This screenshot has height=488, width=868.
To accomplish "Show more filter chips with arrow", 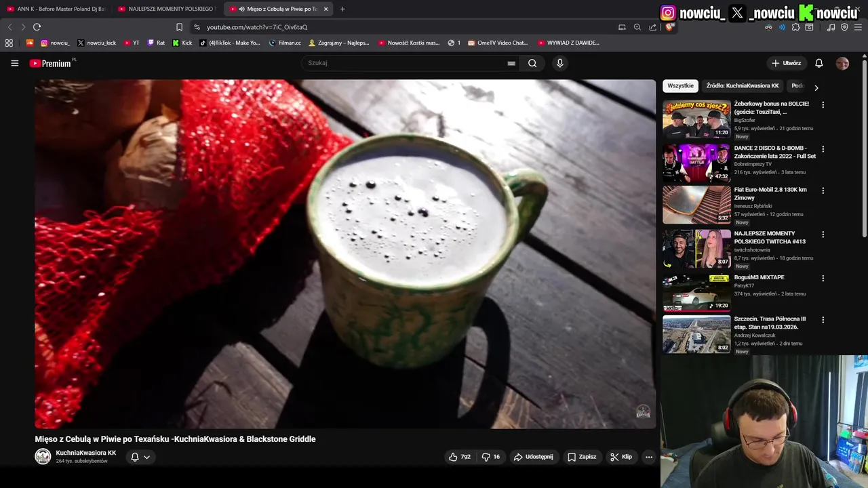I will pos(816,87).
